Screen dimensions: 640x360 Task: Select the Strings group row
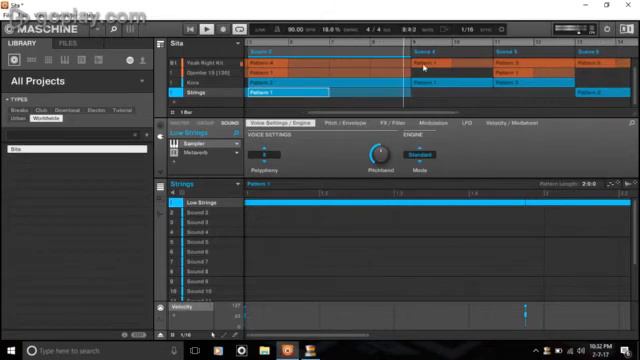click(x=206, y=93)
